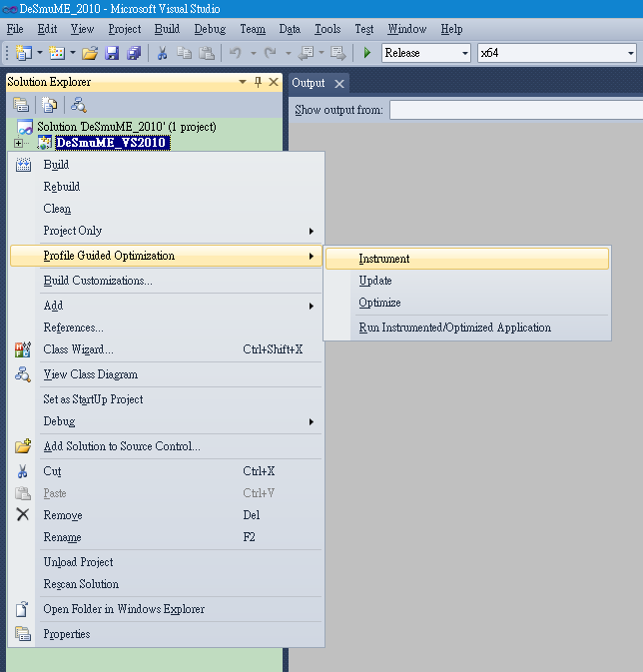The width and height of the screenshot is (643, 672).
Task: Click the Add New Item toolbar icon
Action: (x=57, y=53)
